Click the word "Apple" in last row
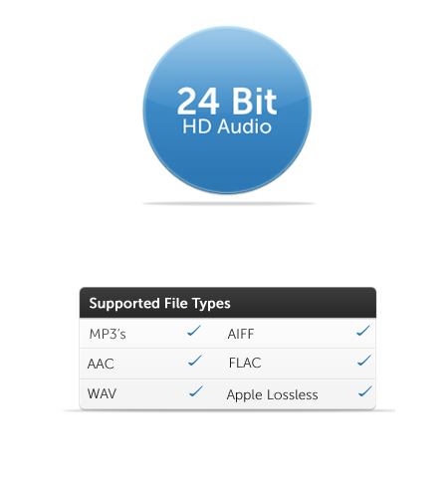This screenshot has width=448, height=498. tap(245, 395)
